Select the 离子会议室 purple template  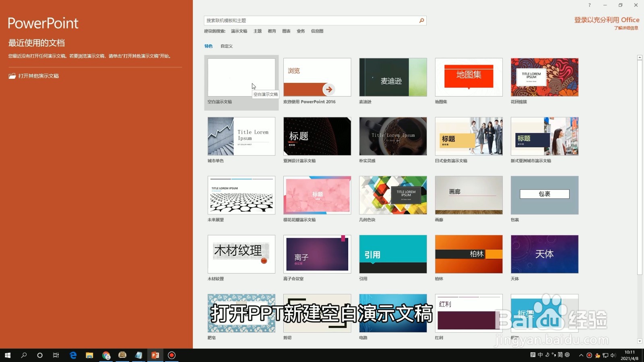point(317,254)
